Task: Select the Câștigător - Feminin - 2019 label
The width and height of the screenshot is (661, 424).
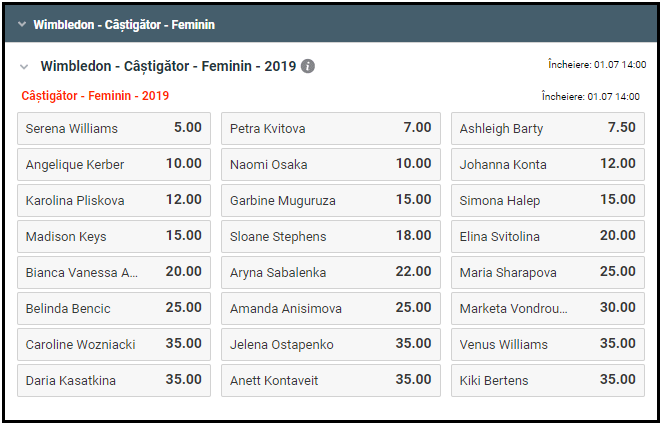Action: (x=95, y=96)
